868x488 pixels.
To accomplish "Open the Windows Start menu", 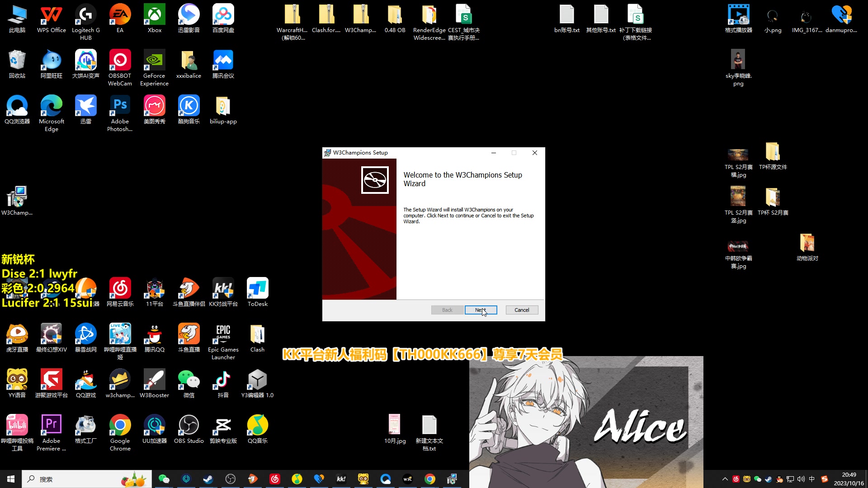I will (x=11, y=479).
